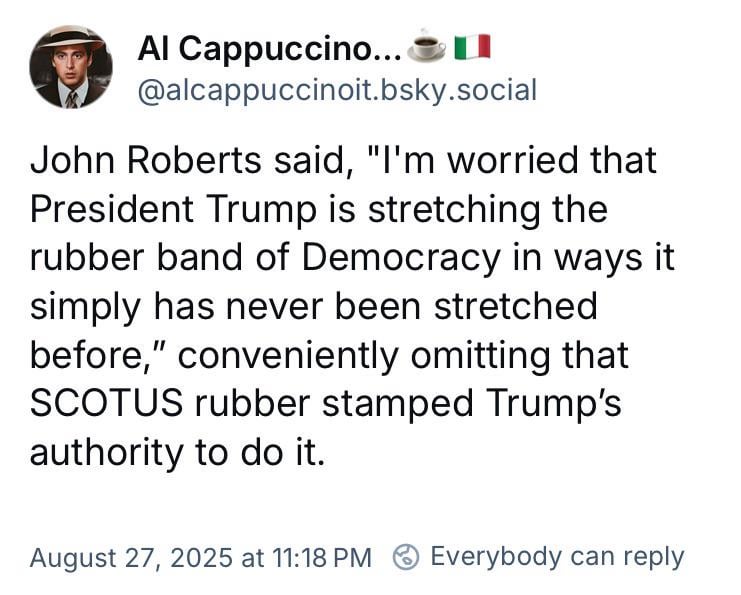Open the Al Cappuccino display name
741x595 pixels.
(268, 46)
